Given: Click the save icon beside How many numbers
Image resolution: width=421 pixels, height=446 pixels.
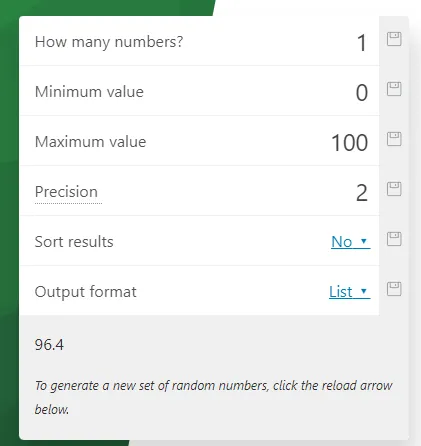Looking at the screenshot, I should tap(394, 39).
